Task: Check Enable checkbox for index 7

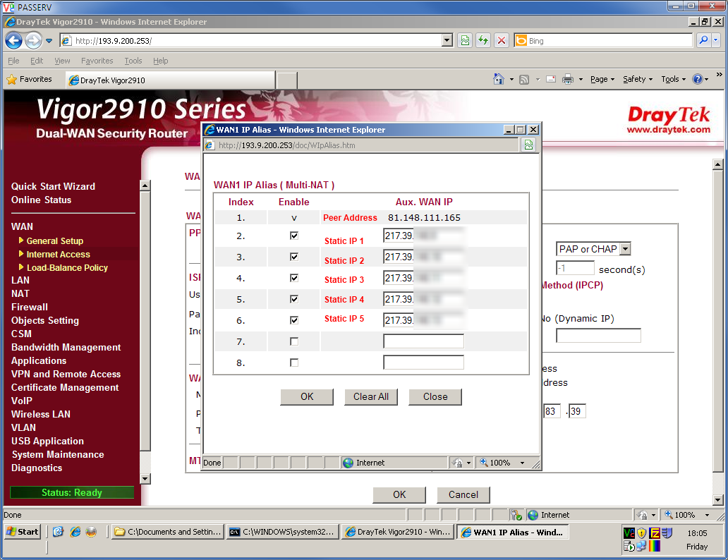Action: [294, 342]
